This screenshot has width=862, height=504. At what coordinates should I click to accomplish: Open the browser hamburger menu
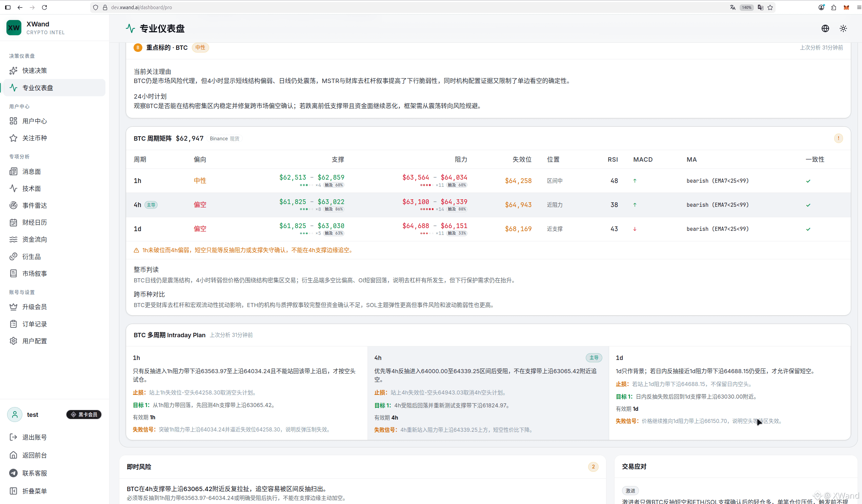click(859, 7)
